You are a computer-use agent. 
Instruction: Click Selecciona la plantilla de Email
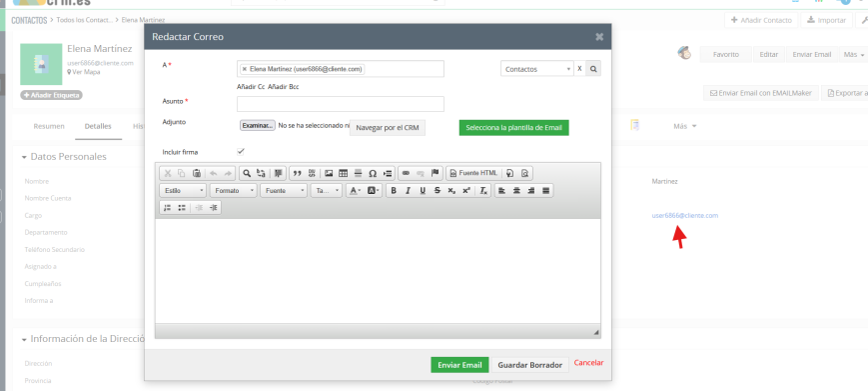(513, 127)
